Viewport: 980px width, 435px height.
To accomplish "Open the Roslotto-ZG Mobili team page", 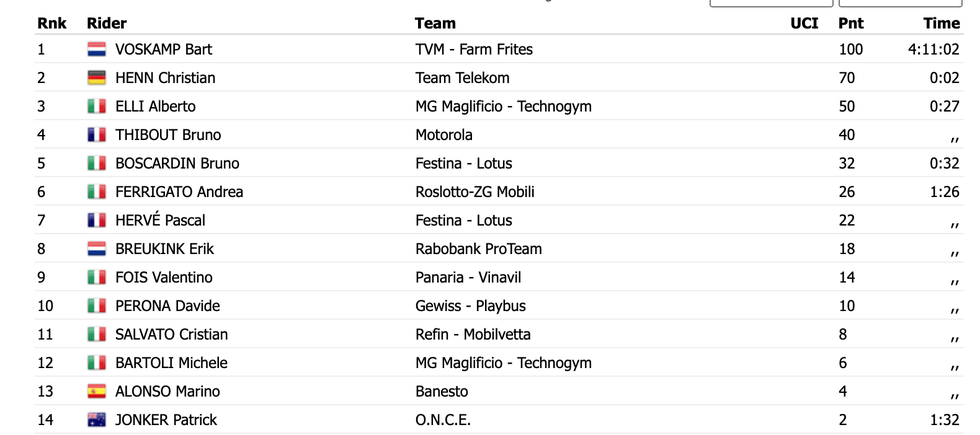I will coord(475,192).
